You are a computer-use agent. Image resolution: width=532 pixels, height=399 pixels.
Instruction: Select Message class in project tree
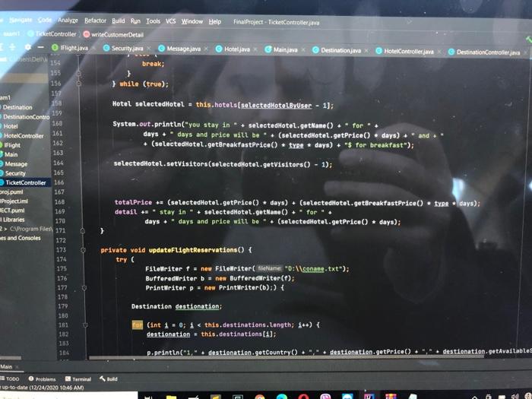14,164
